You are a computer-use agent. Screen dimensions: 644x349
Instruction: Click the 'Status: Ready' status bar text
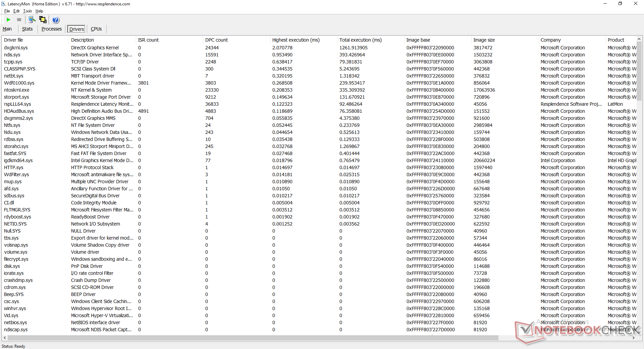click(x=13, y=346)
